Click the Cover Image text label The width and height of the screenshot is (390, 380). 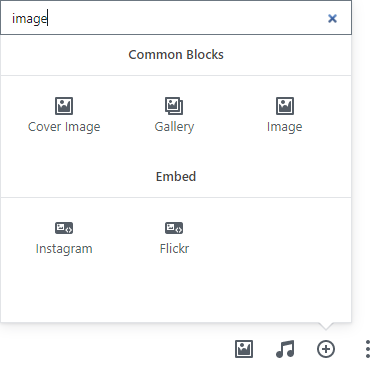click(x=64, y=127)
